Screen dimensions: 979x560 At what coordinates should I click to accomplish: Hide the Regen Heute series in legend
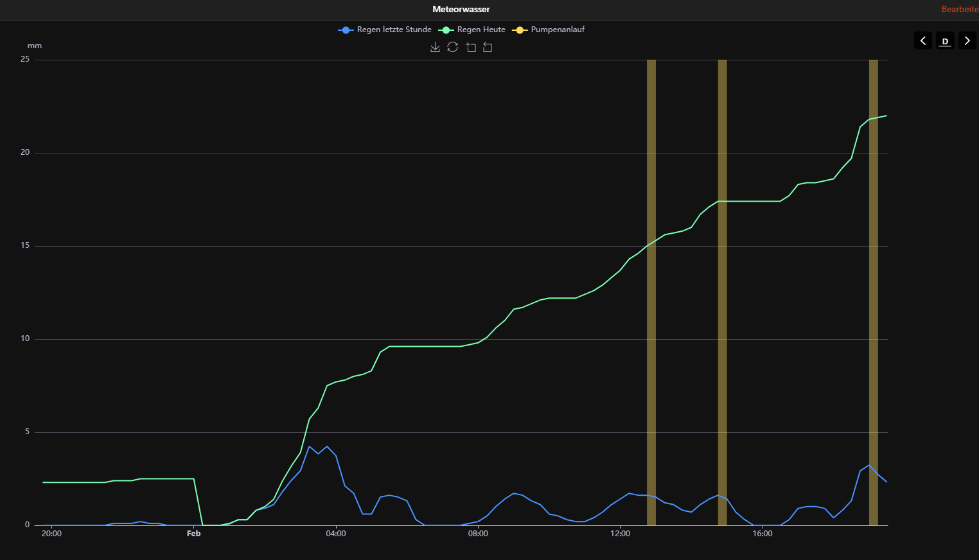click(472, 30)
